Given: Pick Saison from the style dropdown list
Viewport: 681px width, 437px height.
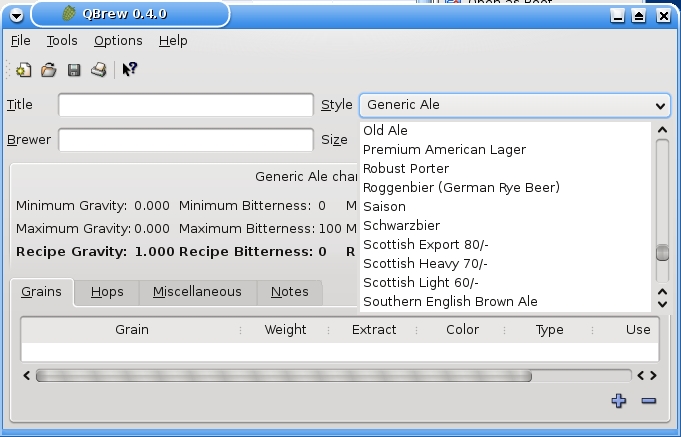Looking at the screenshot, I should 384,206.
